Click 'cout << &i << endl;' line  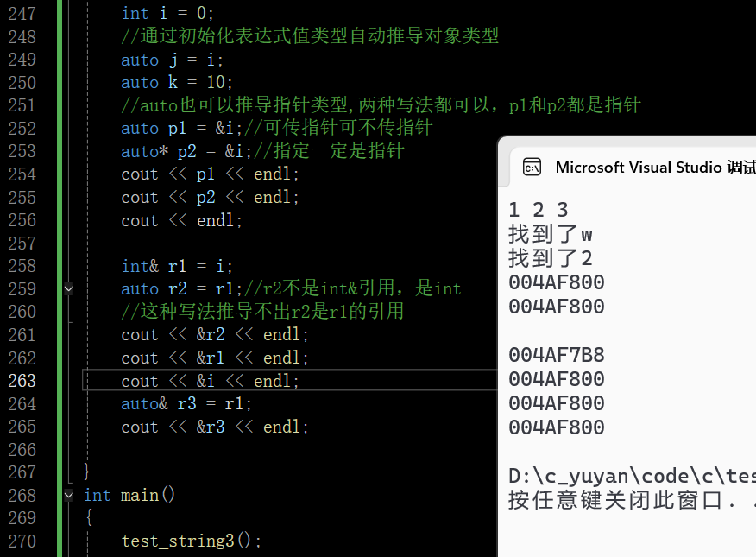click(210, 381)
